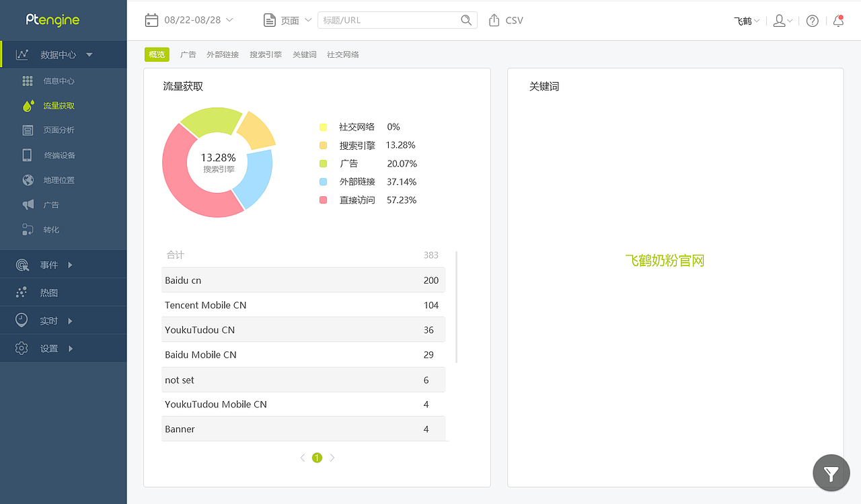The width and height of the screenshot is (861, 504).
Task: Open the user account icon
Action: 779,21
